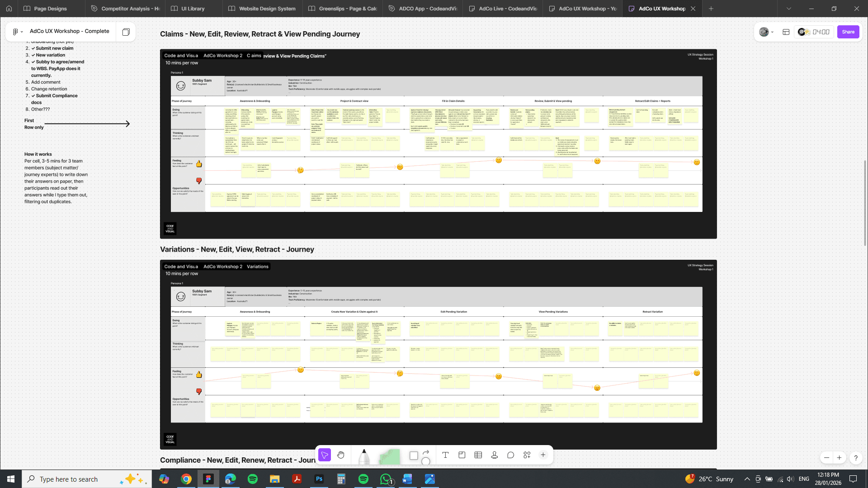
Task: Select the Comment tool
Action: pos(511,455)
